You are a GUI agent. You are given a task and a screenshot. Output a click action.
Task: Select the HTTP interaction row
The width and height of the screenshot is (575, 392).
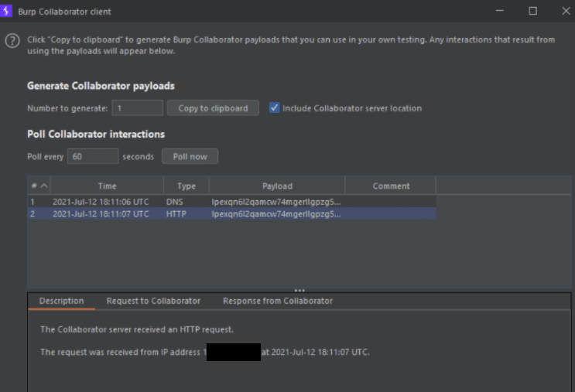tap(231, 214)
